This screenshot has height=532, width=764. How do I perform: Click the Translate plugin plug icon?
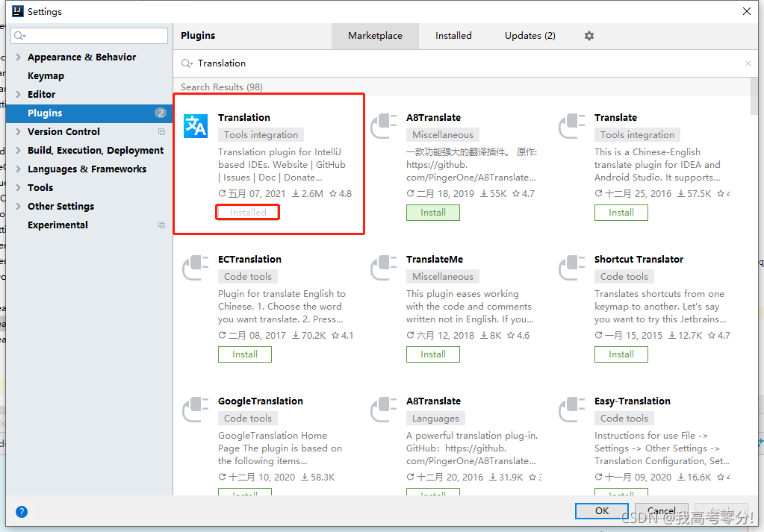point(571,126)
